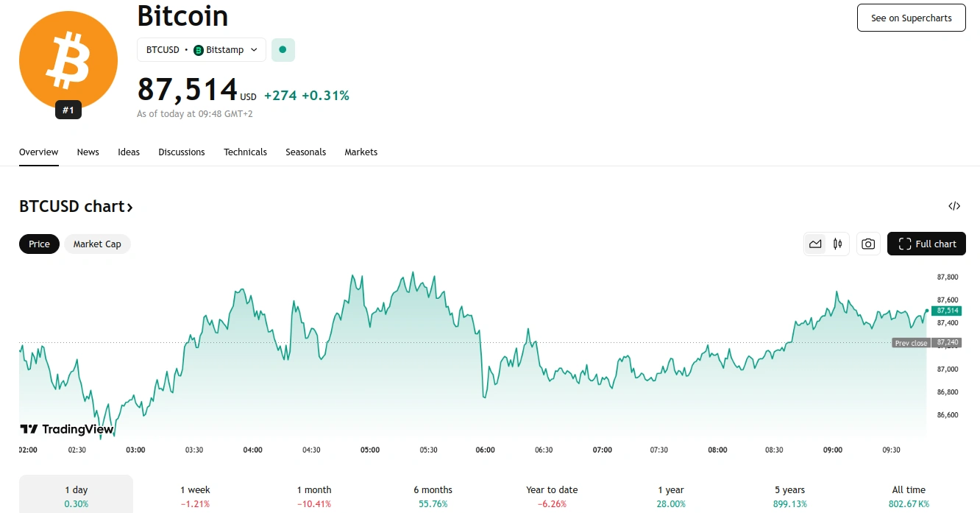Click the orange Bitcoin logo
This screenshot has height=513, width=980.
point(68,60)
